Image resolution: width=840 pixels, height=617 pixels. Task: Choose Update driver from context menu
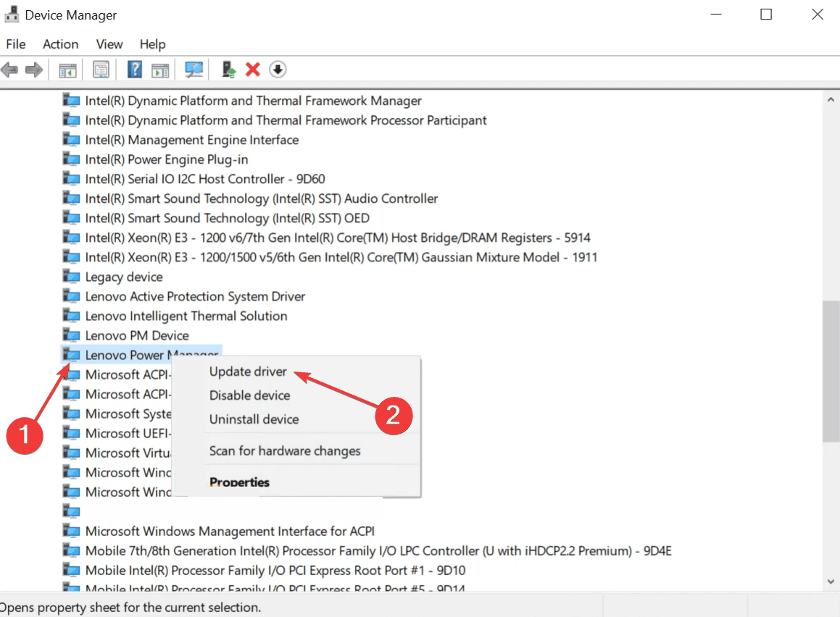tap(248, 372)
